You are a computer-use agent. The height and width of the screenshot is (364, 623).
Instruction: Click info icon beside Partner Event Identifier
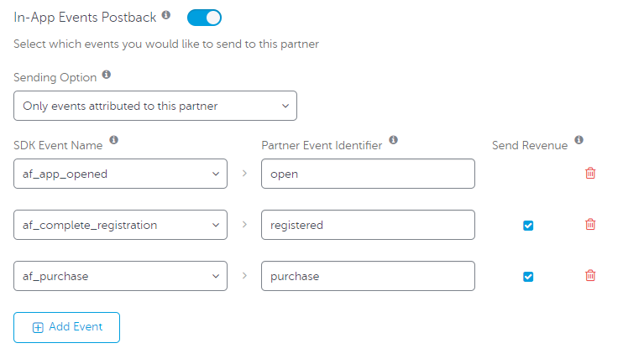tap(394, 140)
